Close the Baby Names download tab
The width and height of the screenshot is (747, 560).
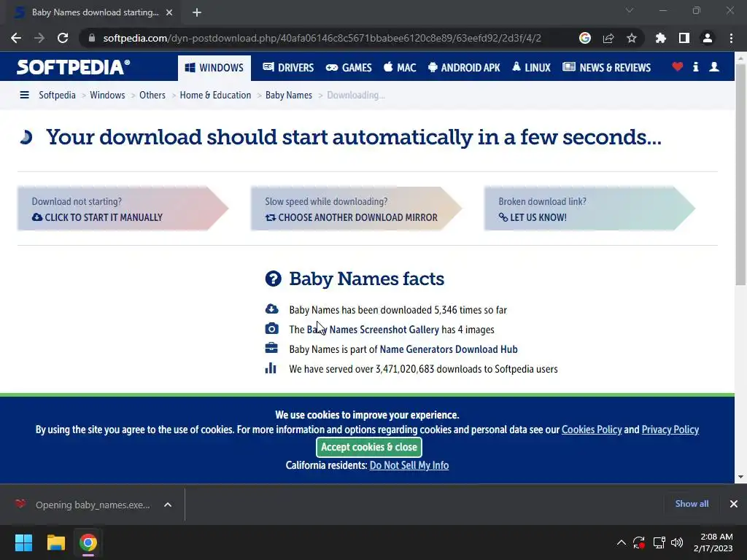click(169, 12)
